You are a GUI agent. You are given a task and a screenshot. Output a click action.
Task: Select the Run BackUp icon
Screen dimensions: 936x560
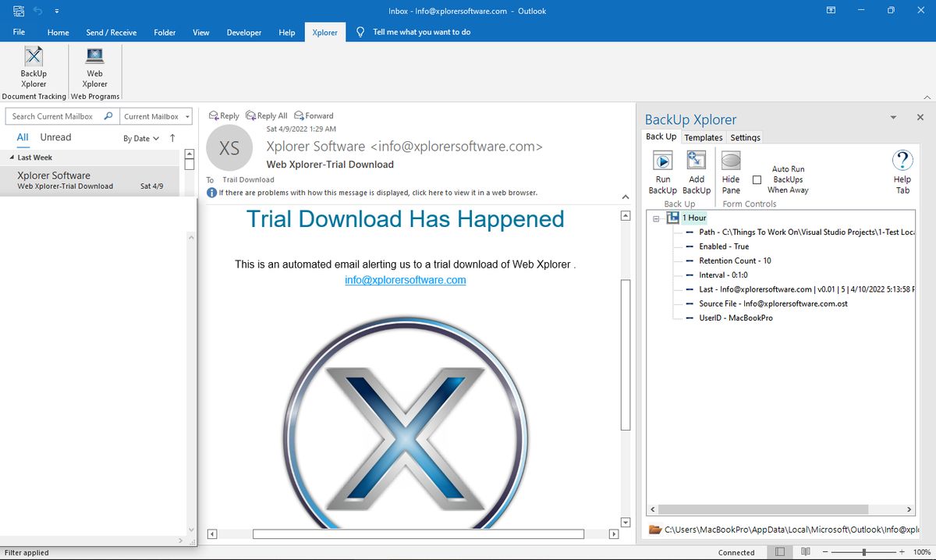pyautogui.click(x=662, y=165)
